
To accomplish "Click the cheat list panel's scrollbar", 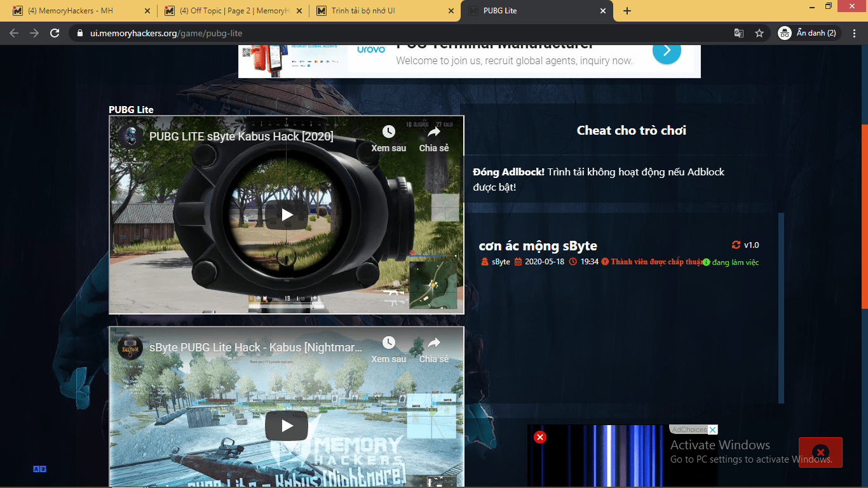I will pyautogui.click(x=782, y=308).
